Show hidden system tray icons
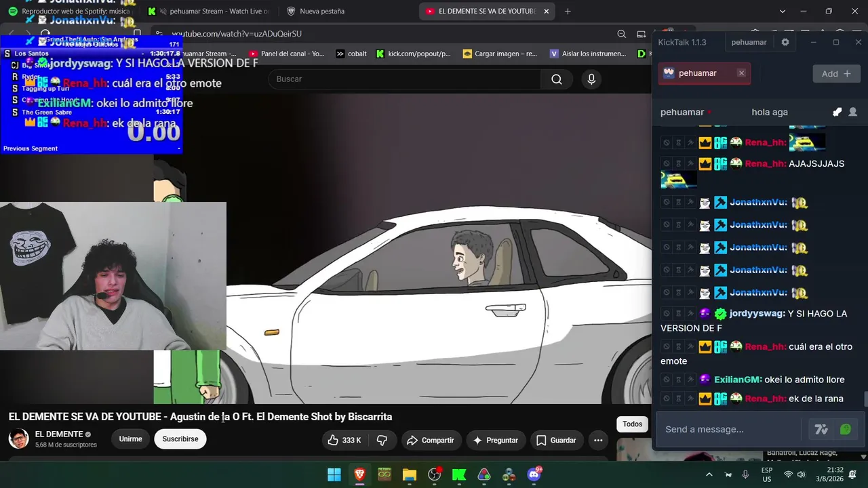The height and width of the screenshot is (488, 868). coord(709,474)
